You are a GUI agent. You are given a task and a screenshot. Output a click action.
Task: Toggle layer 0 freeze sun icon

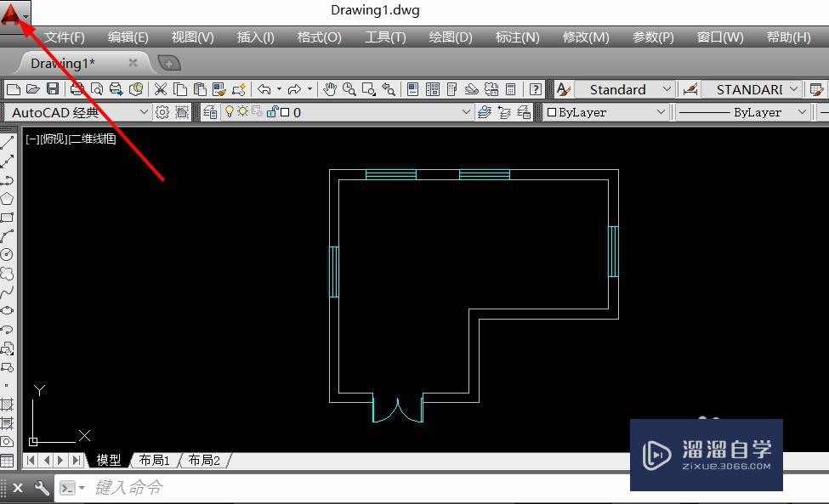click(x=242, y=111)
